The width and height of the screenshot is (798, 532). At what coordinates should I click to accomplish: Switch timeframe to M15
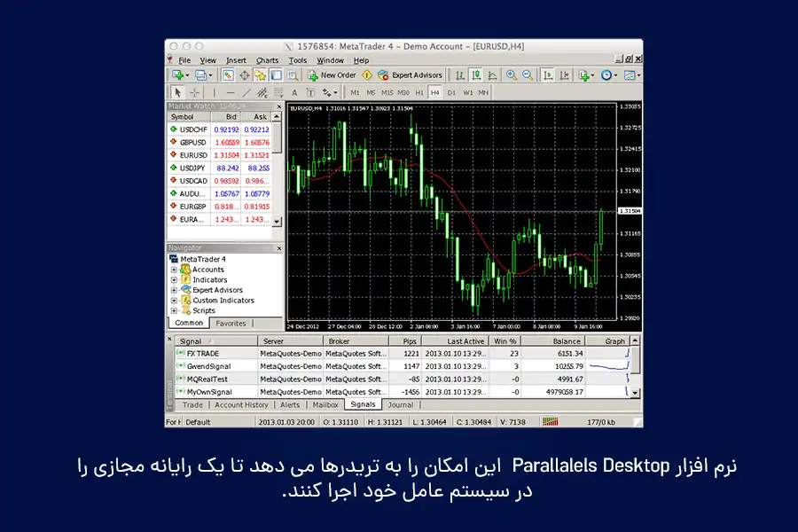click(387, 92)
